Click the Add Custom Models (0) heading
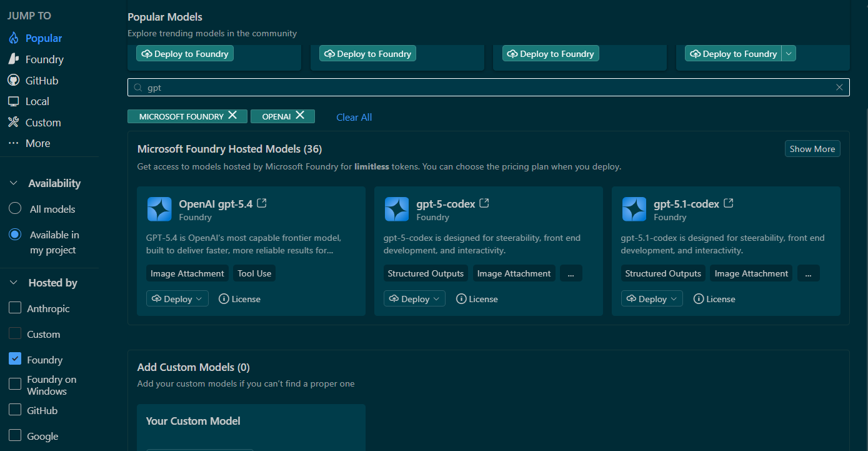 pos(193,367)
